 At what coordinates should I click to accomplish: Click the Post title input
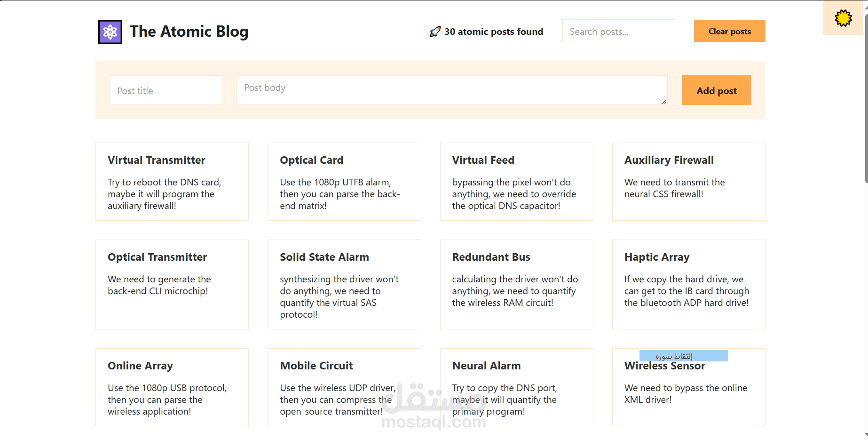point(166,90)
